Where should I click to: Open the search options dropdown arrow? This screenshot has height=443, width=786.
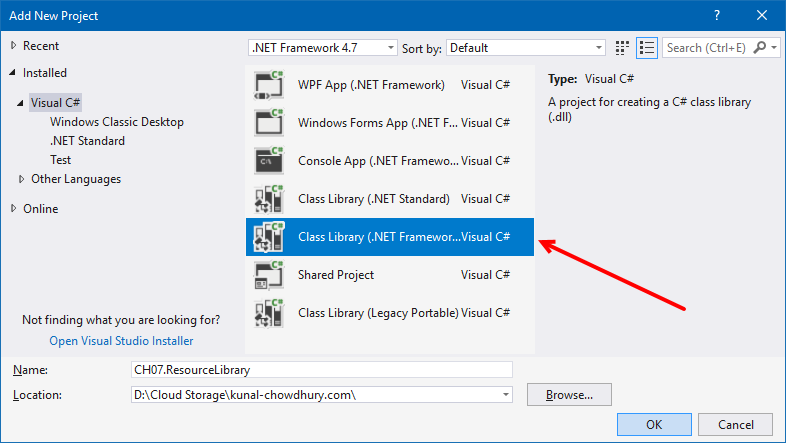tap(774, 48)
